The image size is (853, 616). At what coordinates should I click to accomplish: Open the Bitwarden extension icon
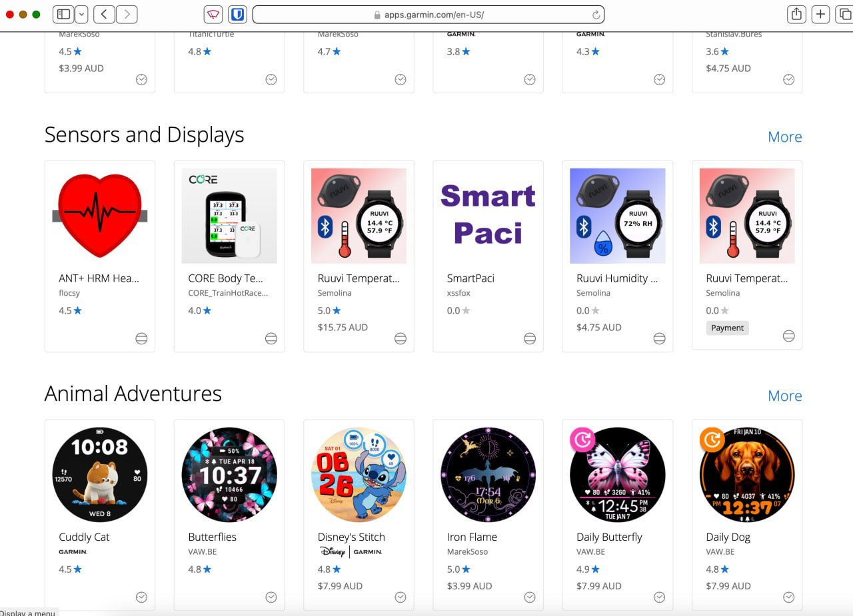coord(238,14)
